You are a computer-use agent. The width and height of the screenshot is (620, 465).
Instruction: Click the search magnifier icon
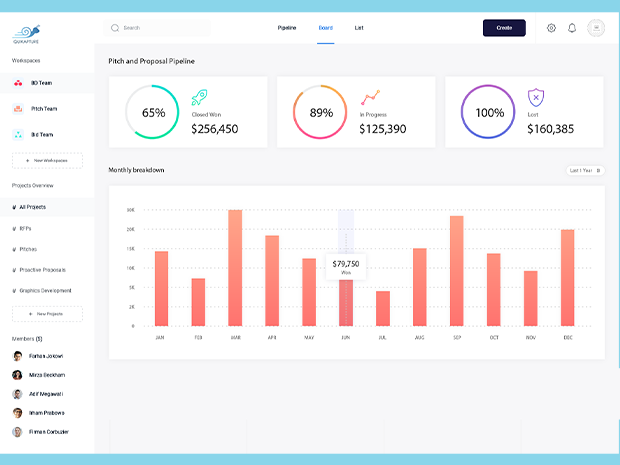[115, 28]
